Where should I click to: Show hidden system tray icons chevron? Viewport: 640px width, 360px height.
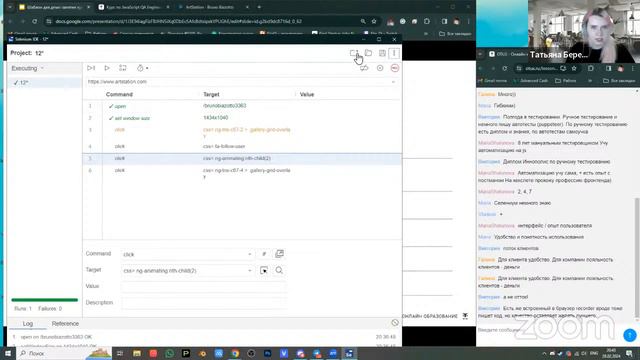click(x=544, y=353)
